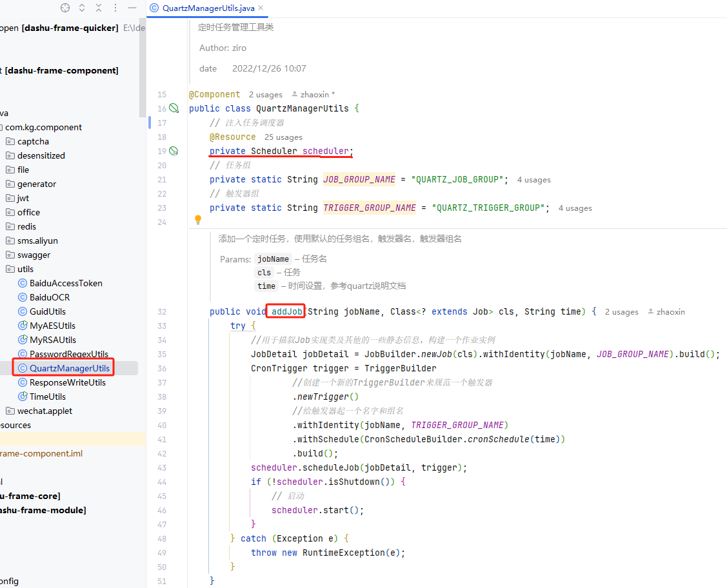Click author hint zhaoxin beside addJob
Screen dimensions: 727x588
(x=666, y=312)
